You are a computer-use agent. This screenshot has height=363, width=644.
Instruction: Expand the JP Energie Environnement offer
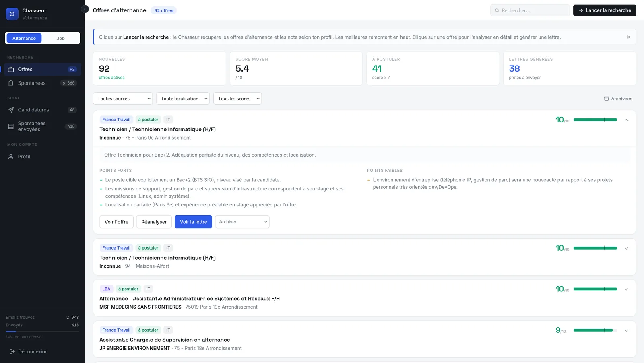coord(626,330)
